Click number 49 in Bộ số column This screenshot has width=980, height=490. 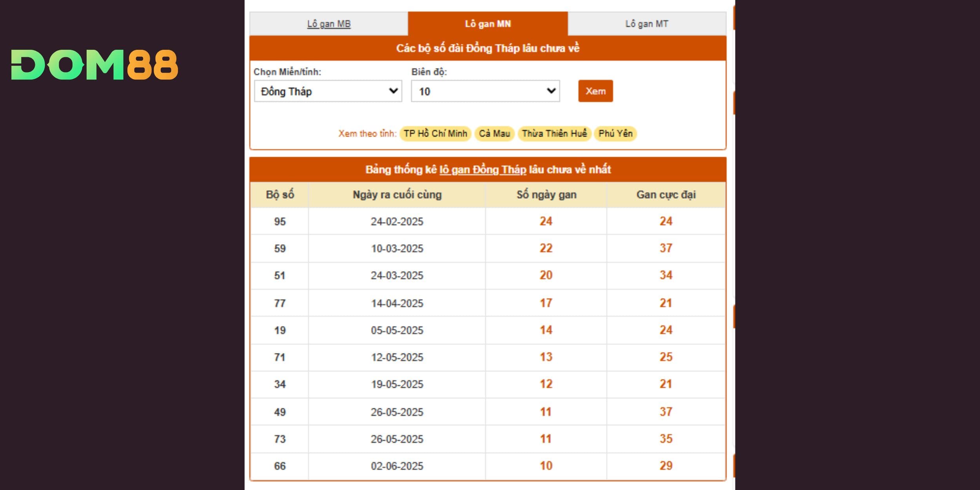[x=280, y=412]
